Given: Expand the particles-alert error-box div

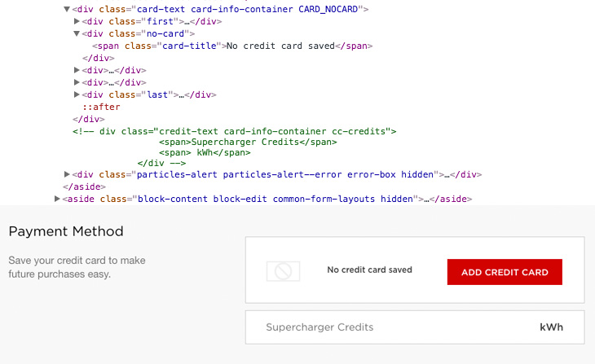Looking at the screenshot, I should tap(67, 174).
